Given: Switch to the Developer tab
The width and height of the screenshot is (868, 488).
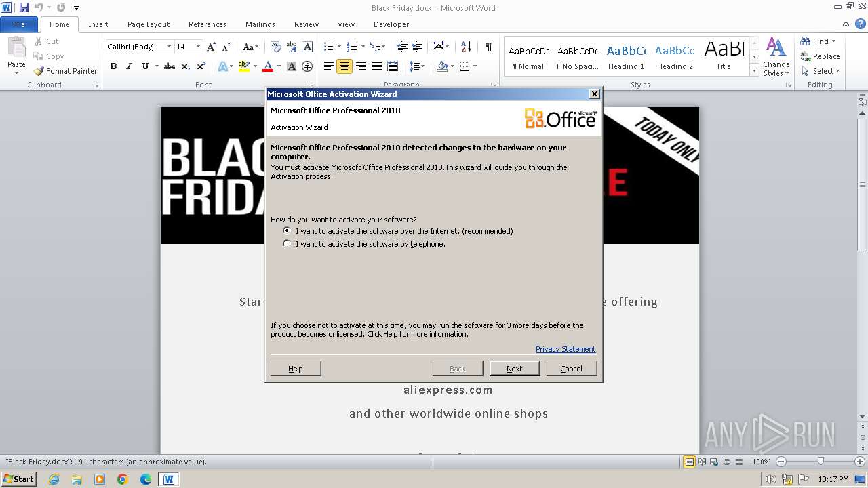Looking at the screenshot, I should point(391,24).
